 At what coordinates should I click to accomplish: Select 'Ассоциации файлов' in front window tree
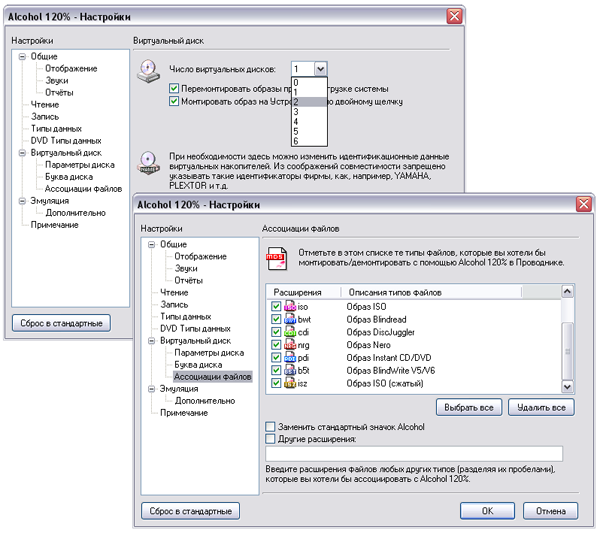(x=213, y=377)
